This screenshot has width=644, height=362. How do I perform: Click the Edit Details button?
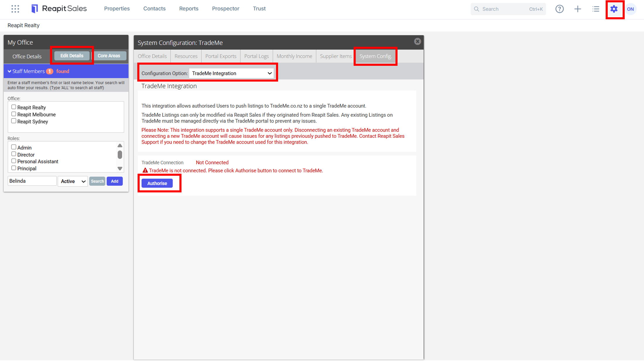(x=72, y=56)
